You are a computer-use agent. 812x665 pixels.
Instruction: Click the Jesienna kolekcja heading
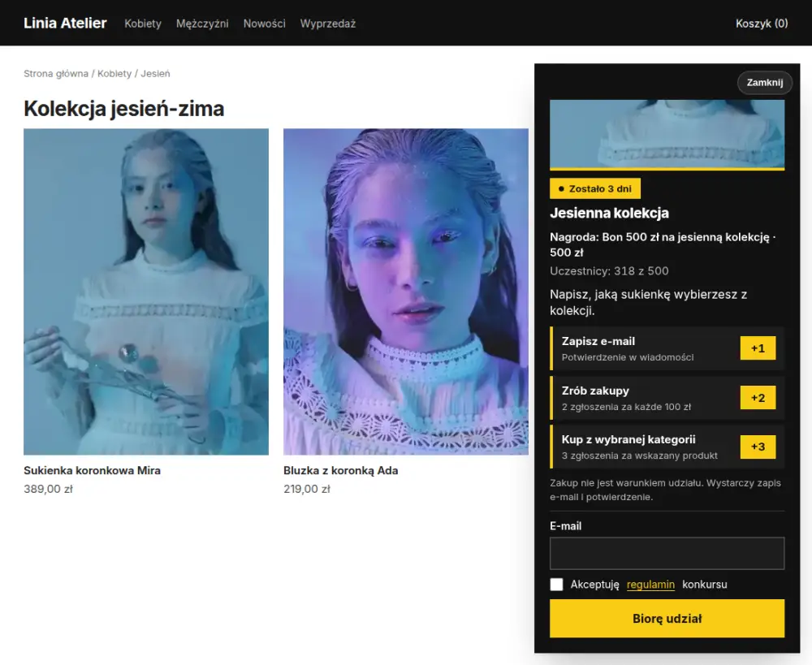click(609, 213)
